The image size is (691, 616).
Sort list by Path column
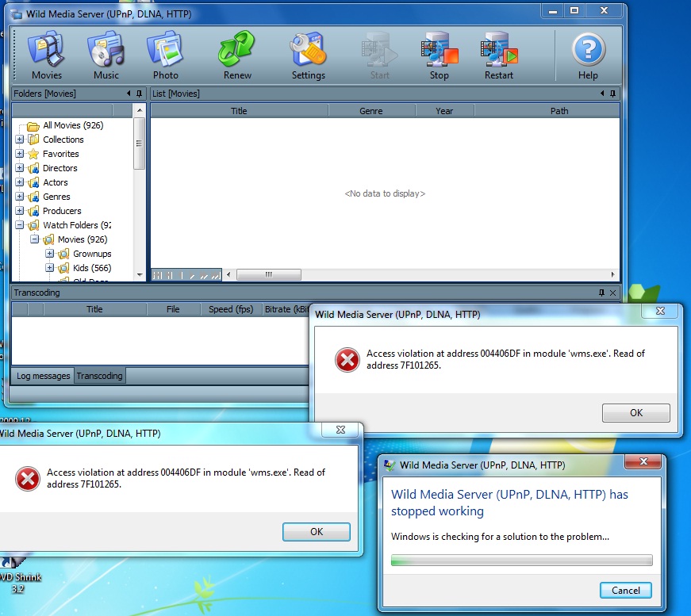[x=547, y=111]
